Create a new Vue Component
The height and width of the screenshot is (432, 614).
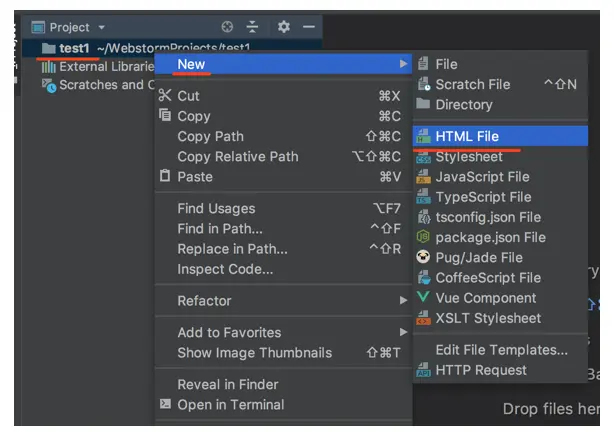click(x=500, y=298)
